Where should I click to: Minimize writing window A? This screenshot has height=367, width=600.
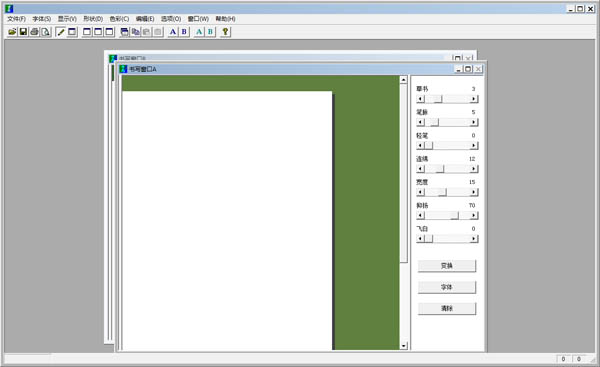459,69
